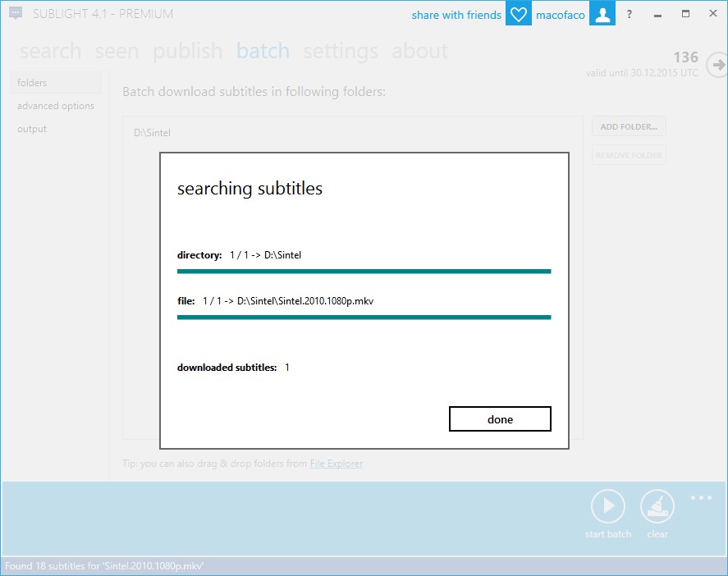
Task: Select the batch tab
Action: click(x=263, y=51)
